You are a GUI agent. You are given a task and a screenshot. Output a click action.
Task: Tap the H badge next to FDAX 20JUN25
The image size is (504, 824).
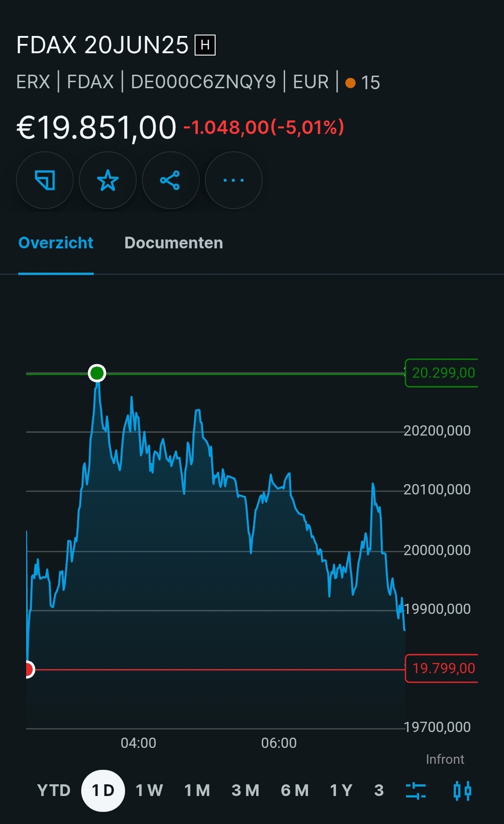[x=205, y=45]
